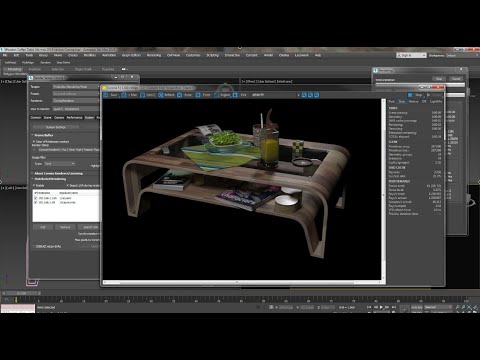Click go to end playback button
This screenshot has height=360, width=480.
[x=394, y=307]
